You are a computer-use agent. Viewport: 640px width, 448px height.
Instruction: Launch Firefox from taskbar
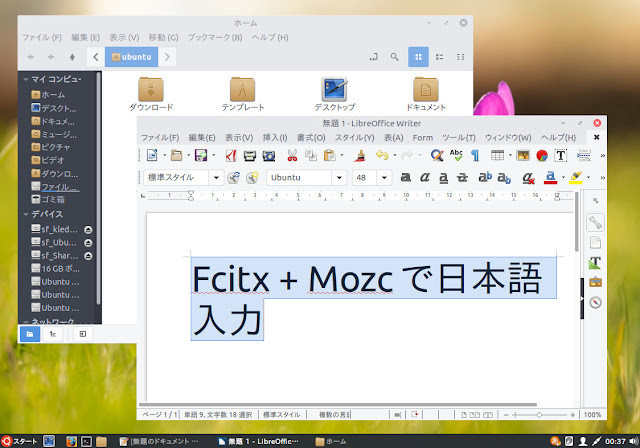(x=71, y=441)
